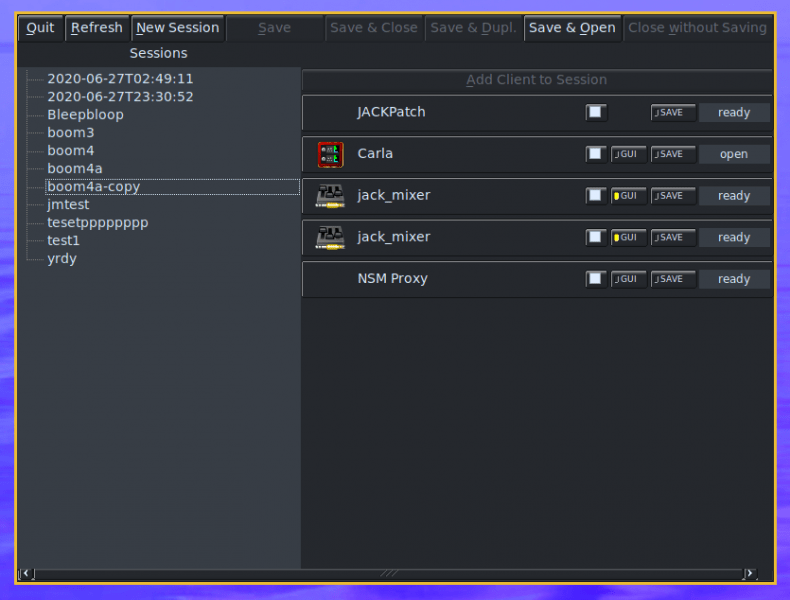
Task: Select the tesetpppppppp session
Action: pos(98,223)
